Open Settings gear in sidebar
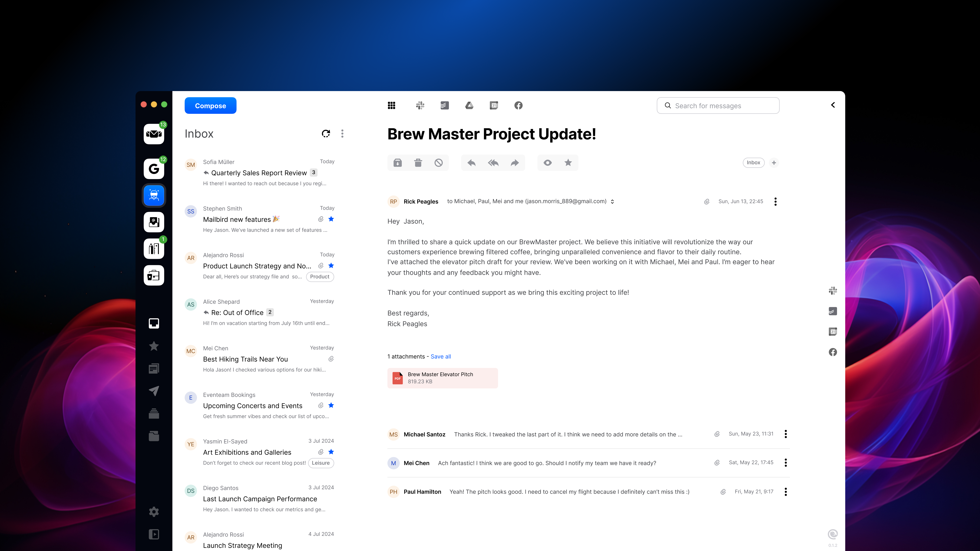 [x=154, y=512]
